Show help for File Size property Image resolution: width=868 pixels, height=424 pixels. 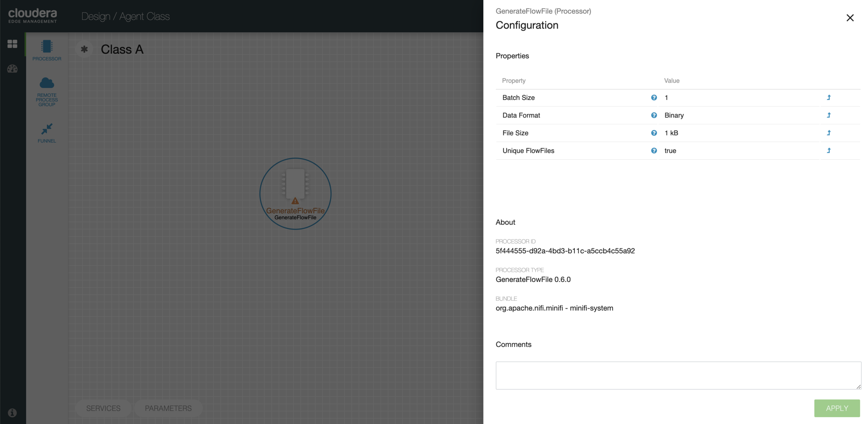tap(654, 133)
